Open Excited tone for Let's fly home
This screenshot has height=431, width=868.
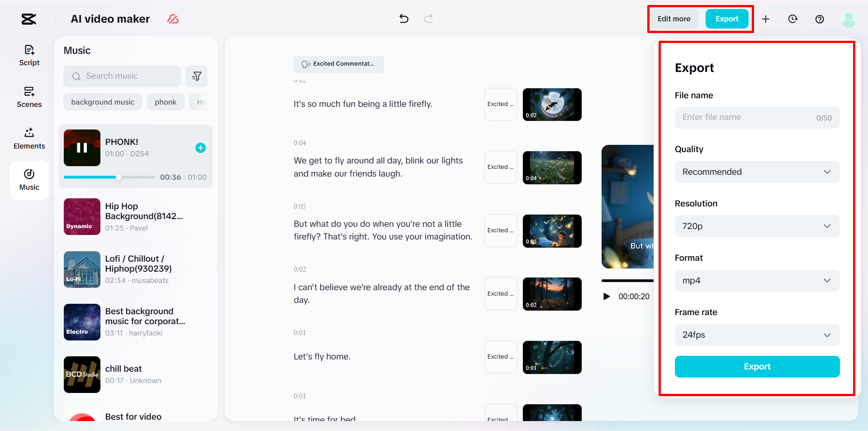(501, 357)
